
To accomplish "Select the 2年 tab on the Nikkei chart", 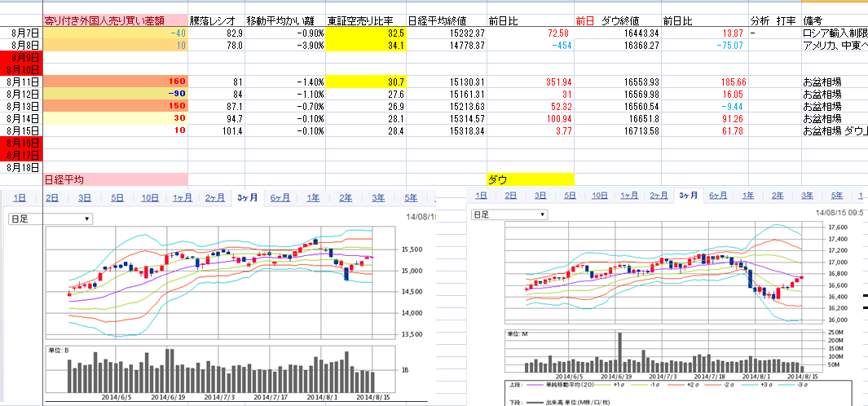I will tap(346, 197).
